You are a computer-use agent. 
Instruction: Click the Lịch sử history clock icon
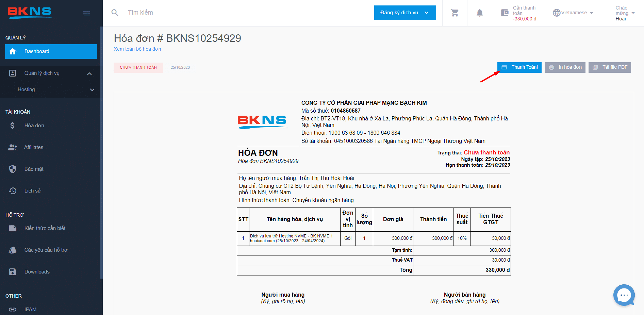click(13, 191)
